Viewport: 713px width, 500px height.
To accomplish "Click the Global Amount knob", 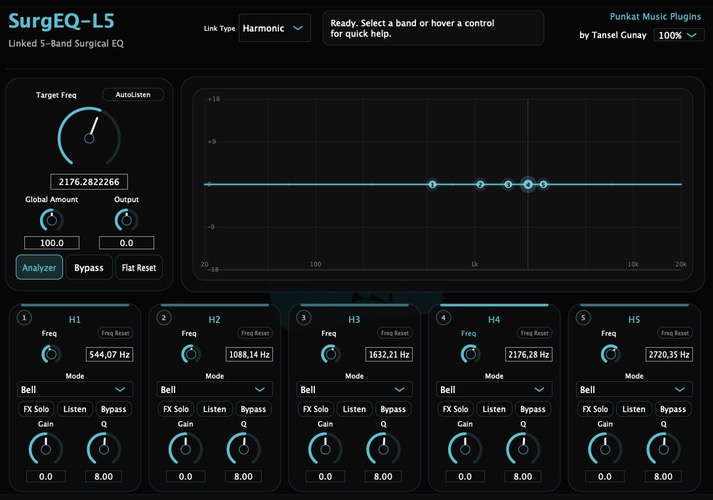I will [51, 220].
